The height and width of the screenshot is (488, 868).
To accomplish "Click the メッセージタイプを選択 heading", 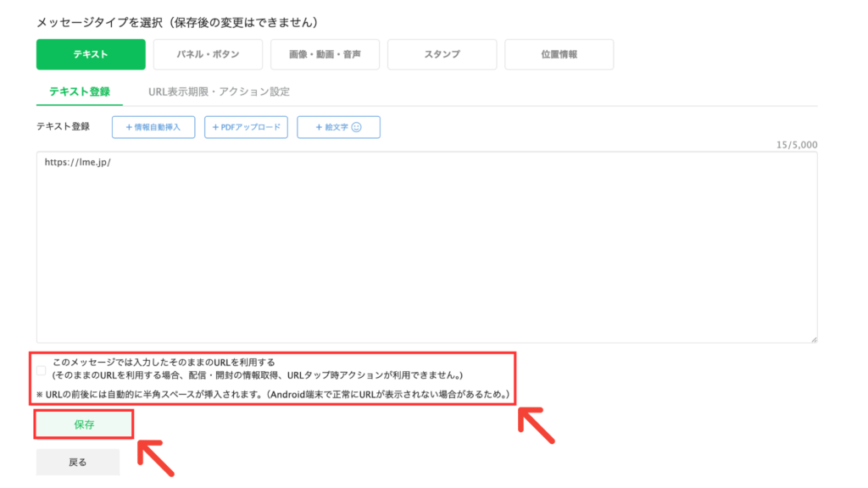I will click(x=177, y=23).
